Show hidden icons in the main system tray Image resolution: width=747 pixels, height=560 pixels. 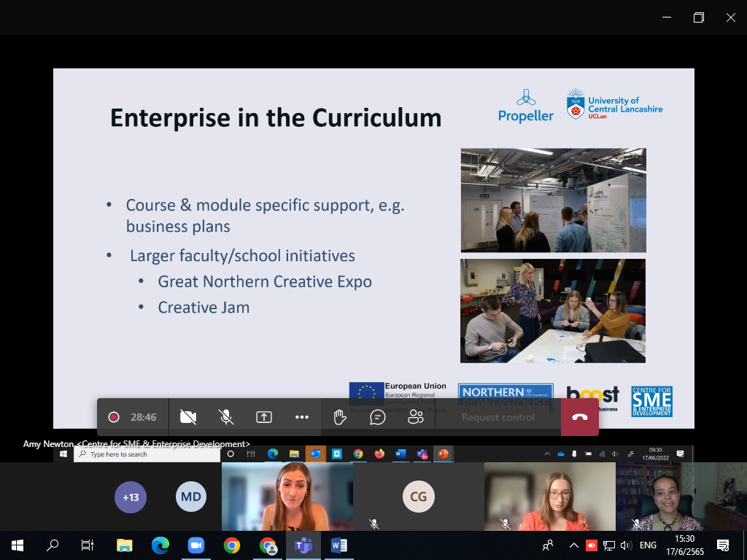pos(573,545)
